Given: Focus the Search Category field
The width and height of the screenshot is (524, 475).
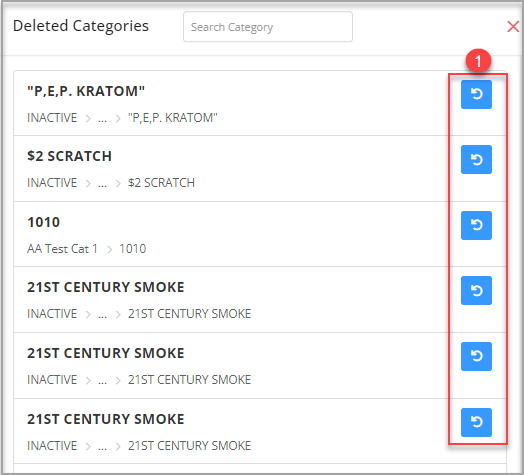Looking at the screenshot, I should tap(268, 27).
